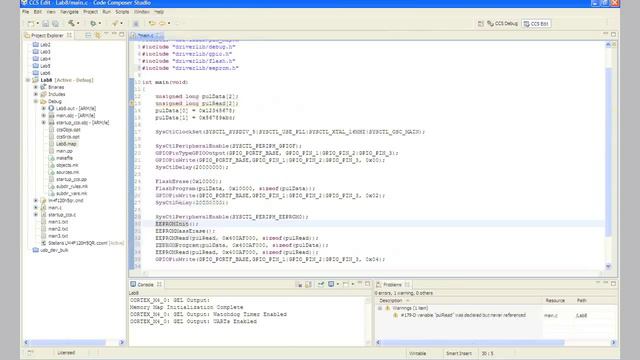Start debugging with the bug icon
640x360 pixels.
click(x=93, y=24)
